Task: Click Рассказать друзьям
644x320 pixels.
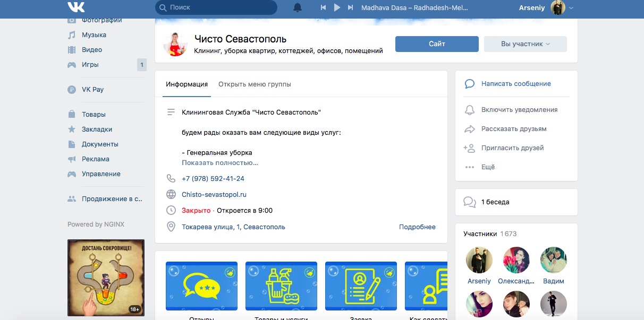Action: pyautogui.click(x=514, y=129)
